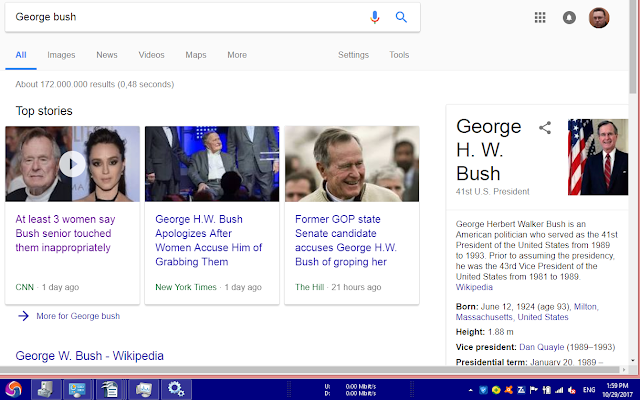The height and width of the screenshot is (400, 640).
Task: Select the All search tab
Action: point(21,55)
